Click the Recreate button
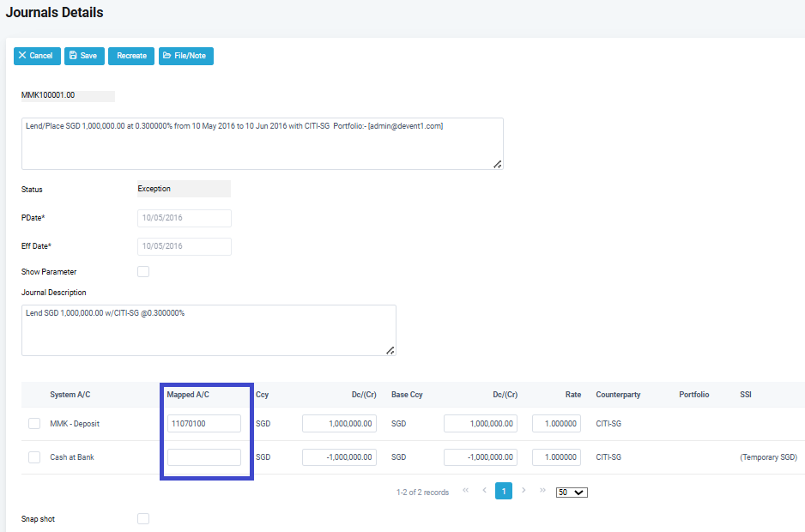Image resolution: width=805 pixels, height=532 pixels. click(131, 56)
